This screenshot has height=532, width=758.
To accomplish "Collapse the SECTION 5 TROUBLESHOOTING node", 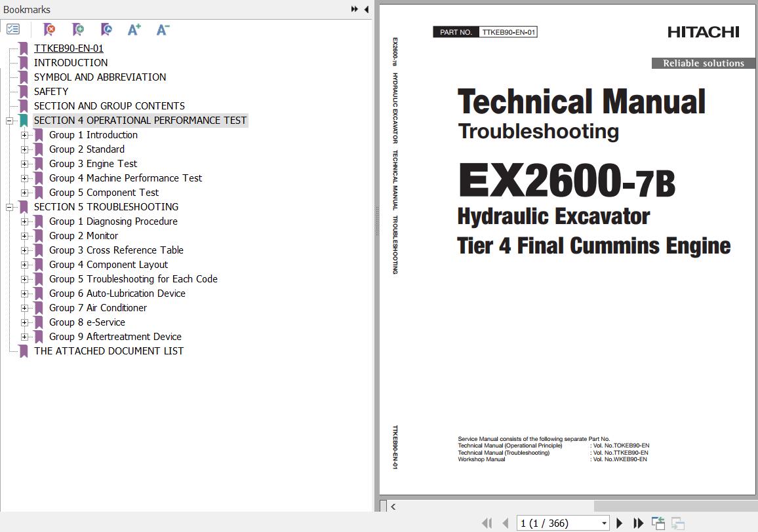I will point(9,207).
